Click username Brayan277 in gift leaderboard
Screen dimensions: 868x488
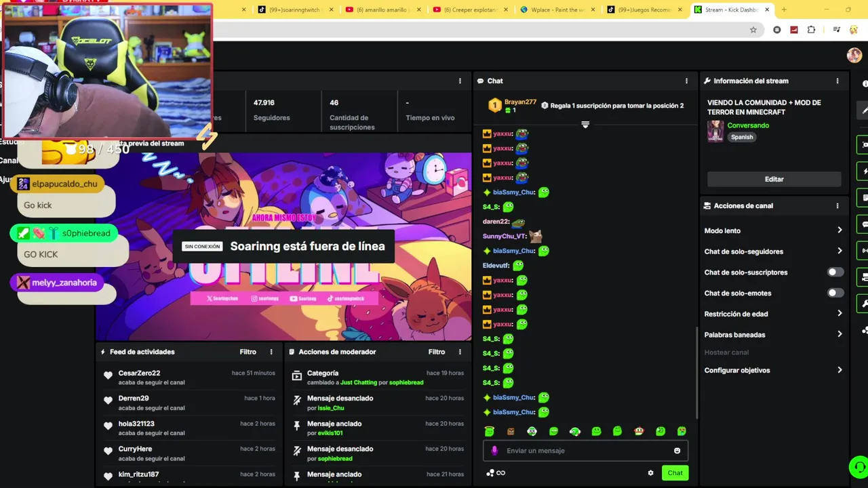coord(520,102)
